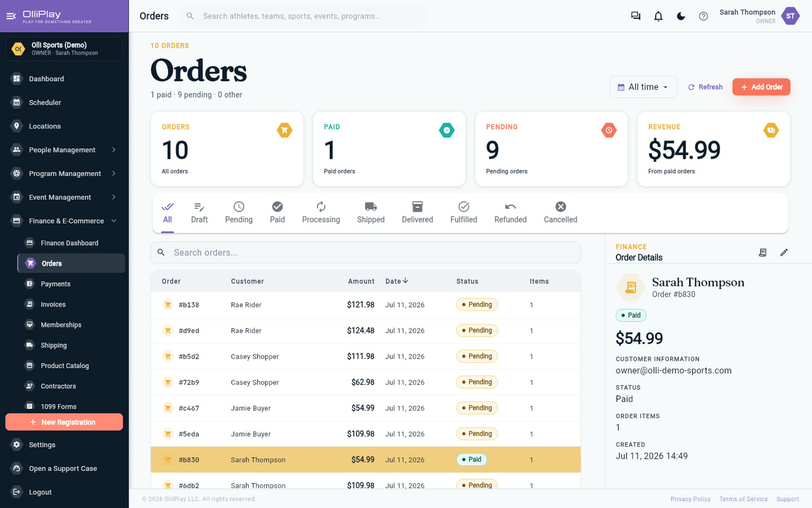
Task: Click the help question mark icon
Action: [x=703, y=16]
